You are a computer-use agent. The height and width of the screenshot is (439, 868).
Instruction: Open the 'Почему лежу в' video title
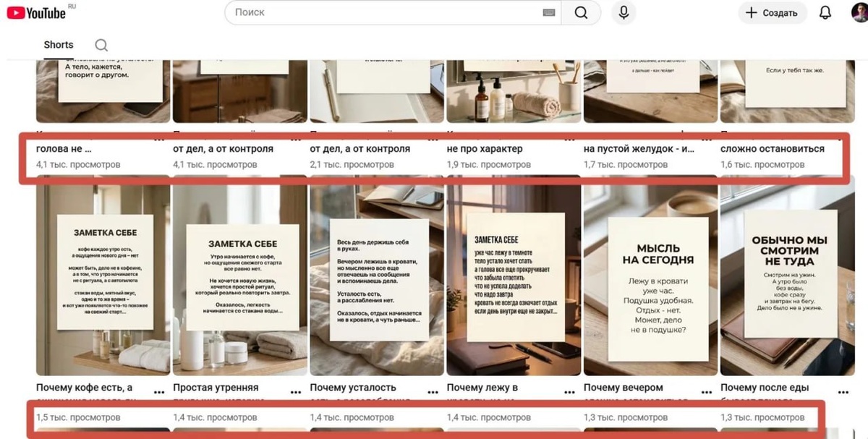pyautogui.click(x=482, y=388)
